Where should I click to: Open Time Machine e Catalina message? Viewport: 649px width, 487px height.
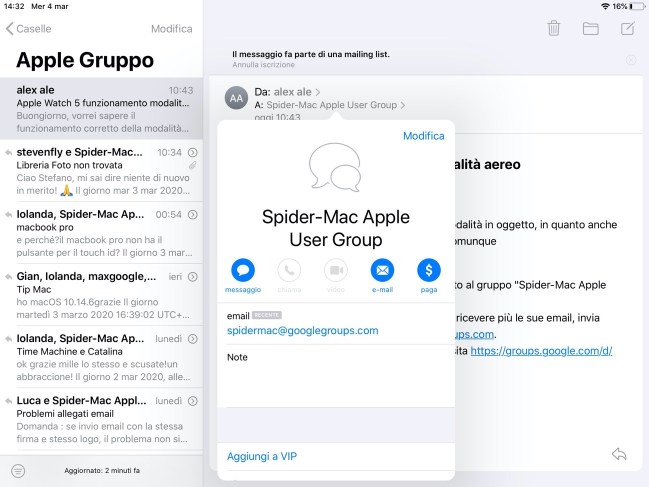[101, 357]
